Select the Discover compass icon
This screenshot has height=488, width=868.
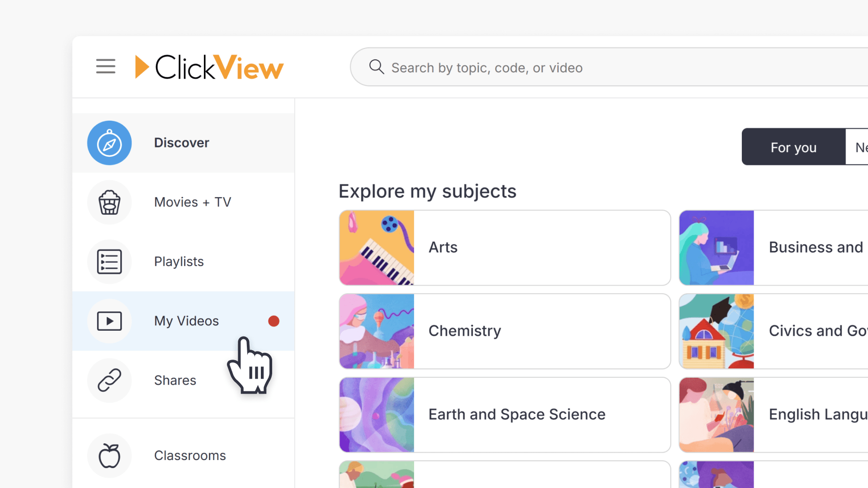tap(109, 143)
